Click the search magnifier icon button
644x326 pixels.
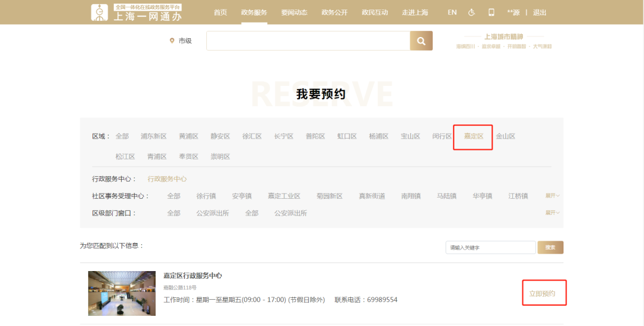(x=421, y=41)
